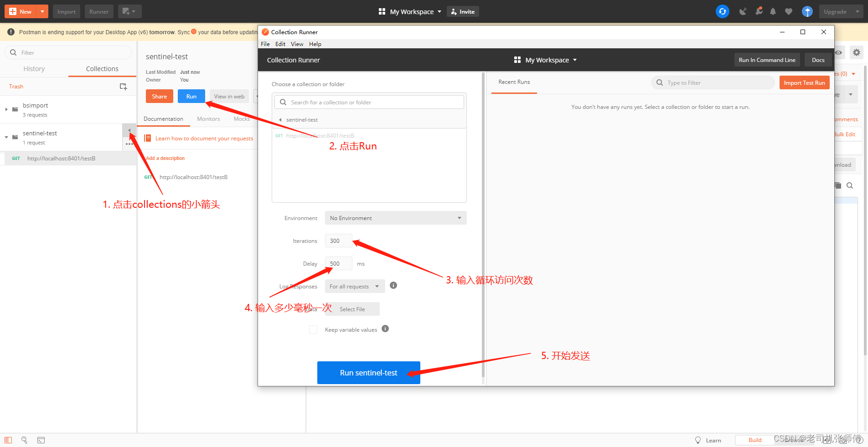
Task: Select GET localhost:8401/testB request in sidebar
Action: coord(68,158)
